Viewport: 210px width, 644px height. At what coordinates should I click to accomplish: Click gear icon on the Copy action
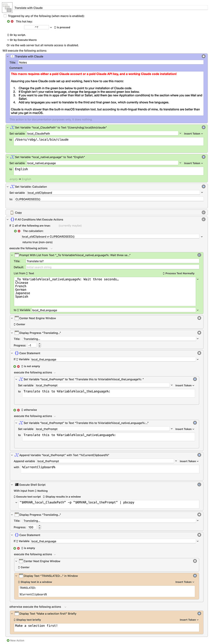tap(203, 213)
